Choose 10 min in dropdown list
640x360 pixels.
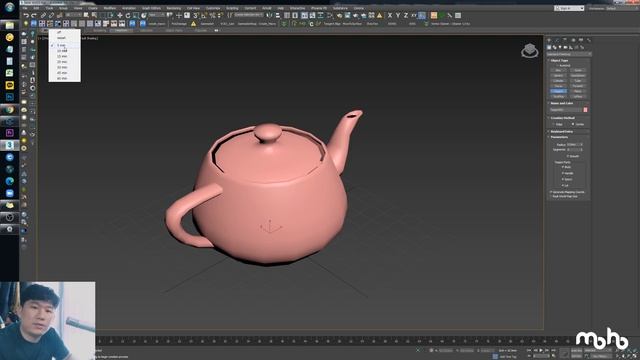pyautogui.click(x=62, y=51)
